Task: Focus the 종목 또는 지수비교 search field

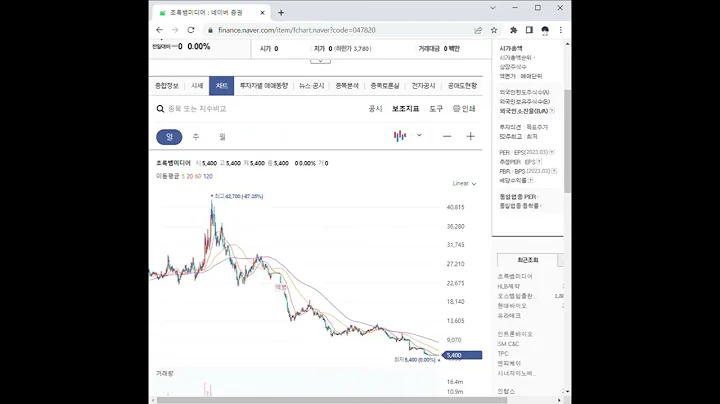Action: click(197, 109)
